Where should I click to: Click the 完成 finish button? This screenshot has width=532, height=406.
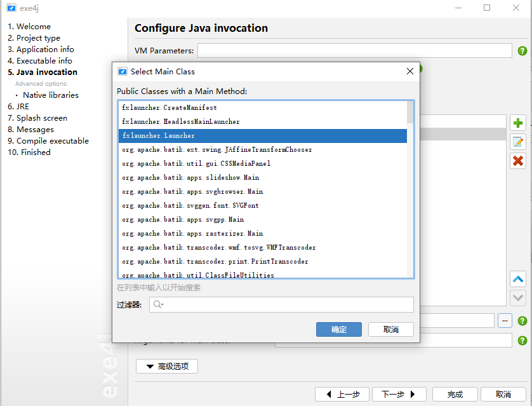pyautogui.click(x=455, y=394)
